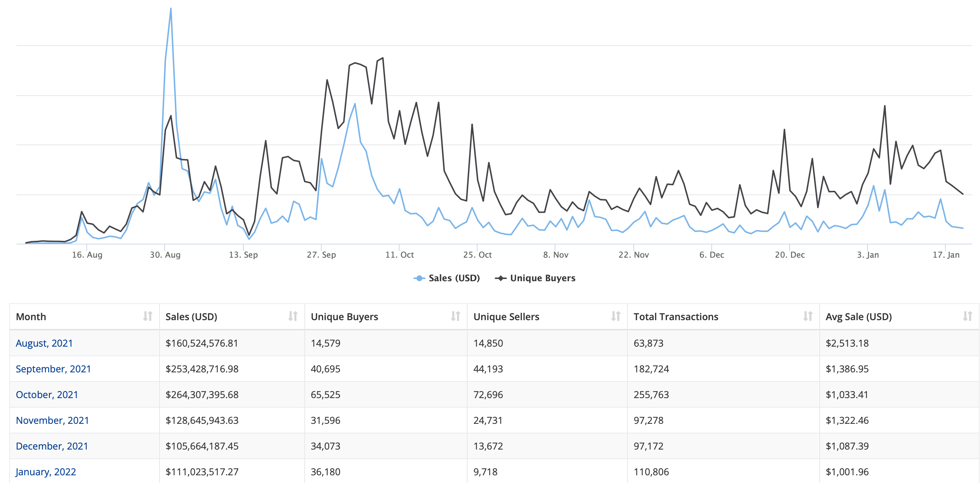
Task: Click the 65,525 unique buyers value
Action: tap(326, 394)
